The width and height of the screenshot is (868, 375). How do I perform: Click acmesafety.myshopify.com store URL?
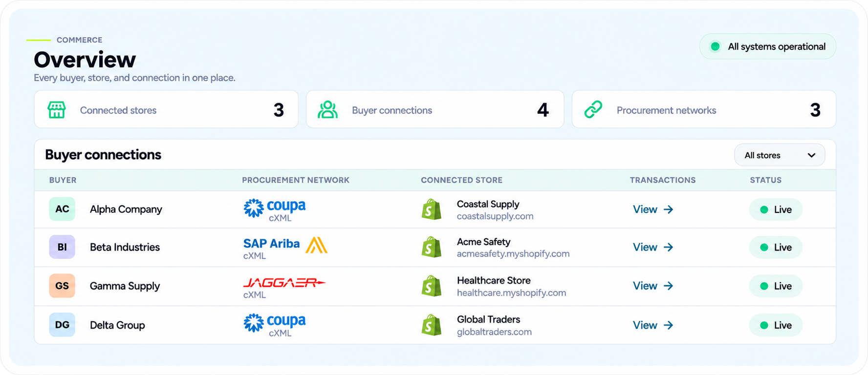(x=513, y=254)
